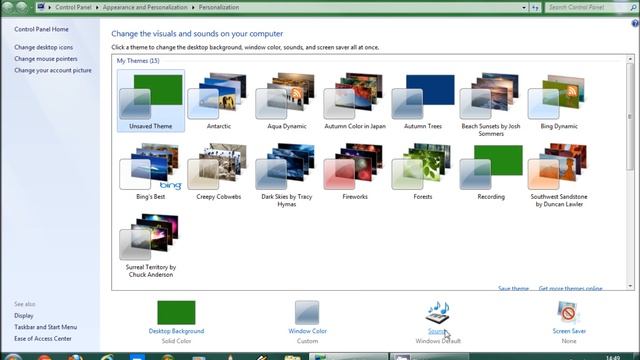640x360 pixels.
Task: Go to Control Panel Home
Action: [41, 29]
